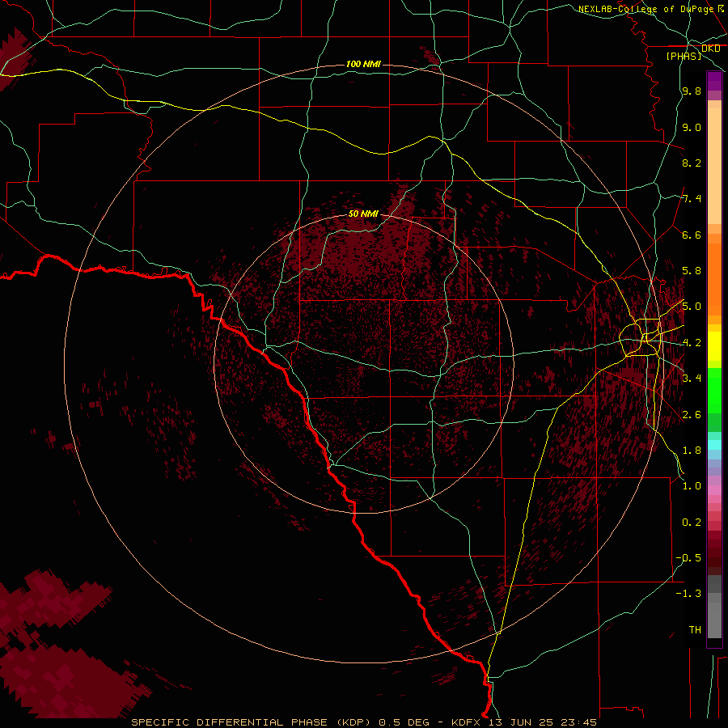Click the Specific Differential Phase footer caption
Image resolution: width=728 pixels, height=728 pixels.
pyautogui.click(x=364, y=722)
